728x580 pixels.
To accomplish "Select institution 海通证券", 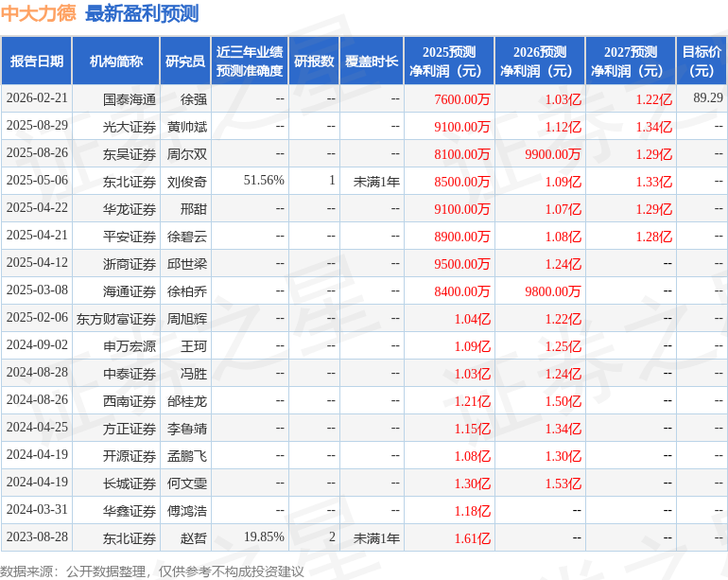I will [x=130, y=291].
